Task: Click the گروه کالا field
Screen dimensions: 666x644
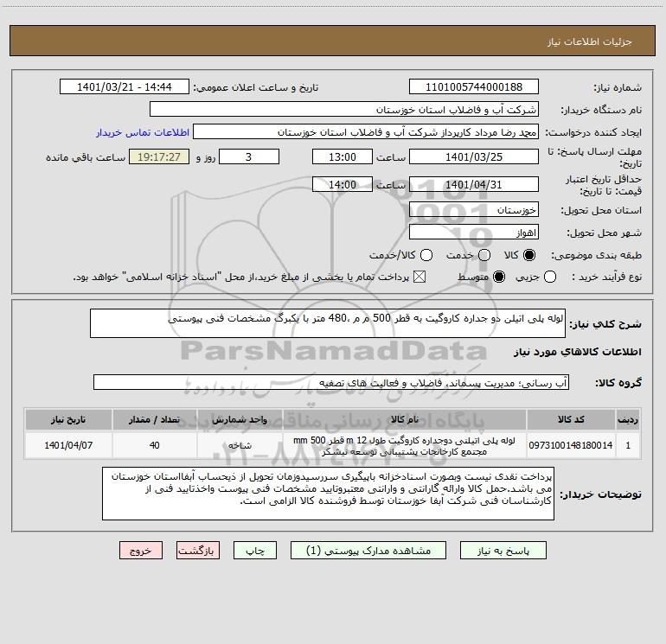Action: pos(331,382)
